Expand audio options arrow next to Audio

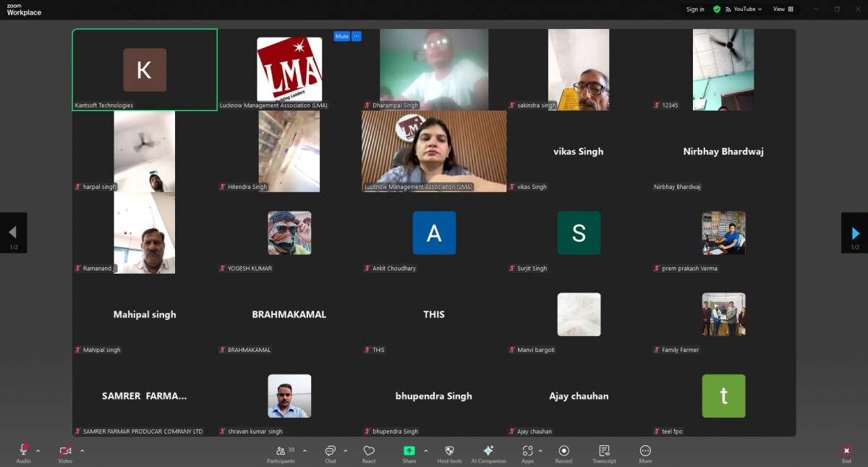[38, 450]
